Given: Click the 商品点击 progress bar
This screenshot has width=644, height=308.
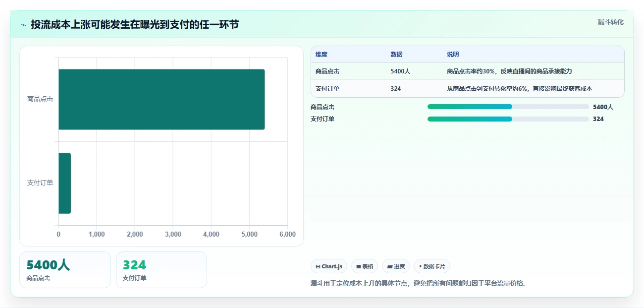Looking at the screenshot, I should pos(508,107).
